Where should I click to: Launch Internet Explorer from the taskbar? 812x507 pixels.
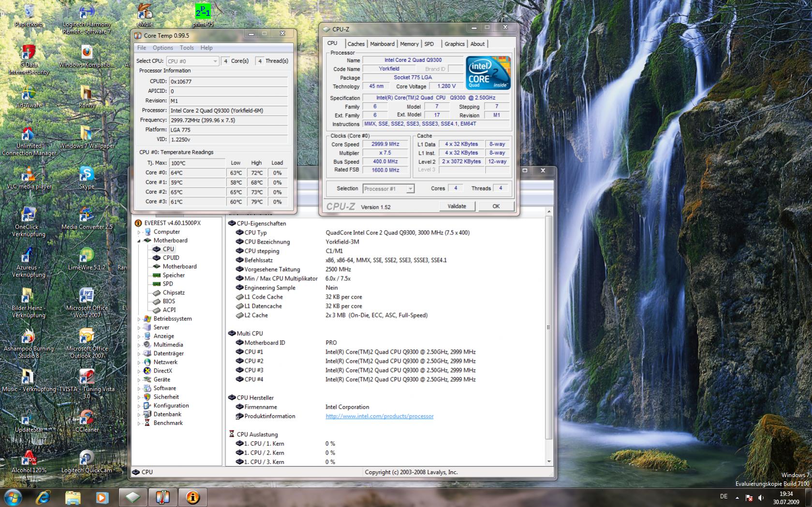tap(44, 497)
